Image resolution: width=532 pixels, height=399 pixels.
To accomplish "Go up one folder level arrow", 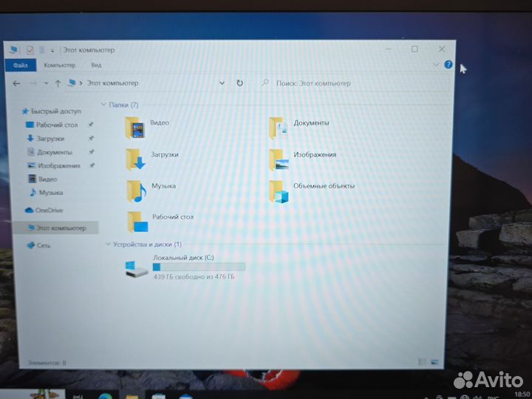I will (58, 83).
